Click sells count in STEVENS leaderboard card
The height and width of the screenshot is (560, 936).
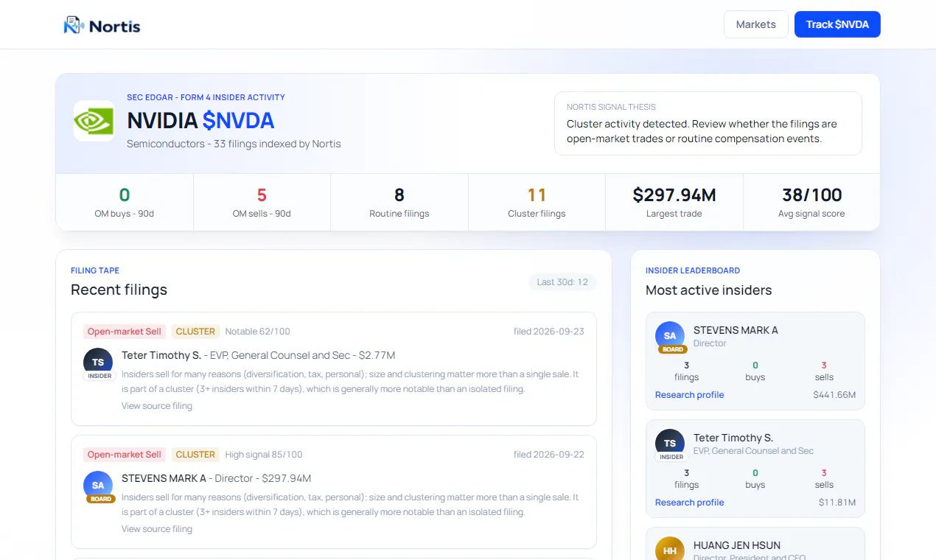(824, 365)
